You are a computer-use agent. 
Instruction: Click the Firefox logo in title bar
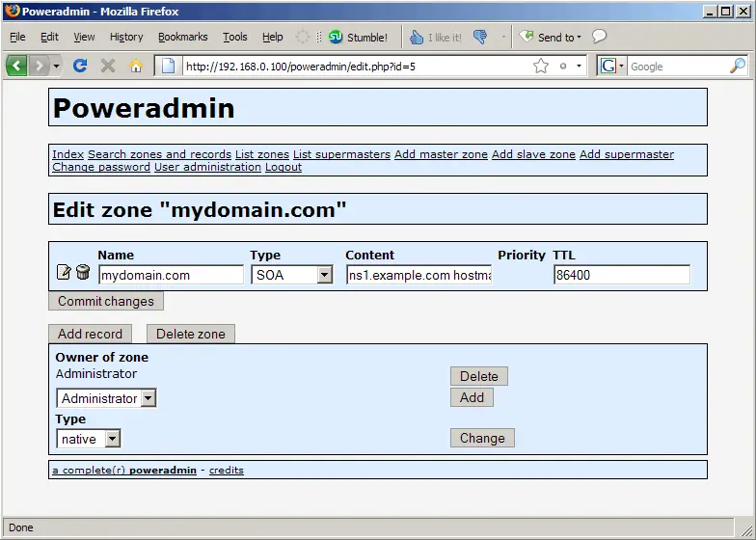12,11
